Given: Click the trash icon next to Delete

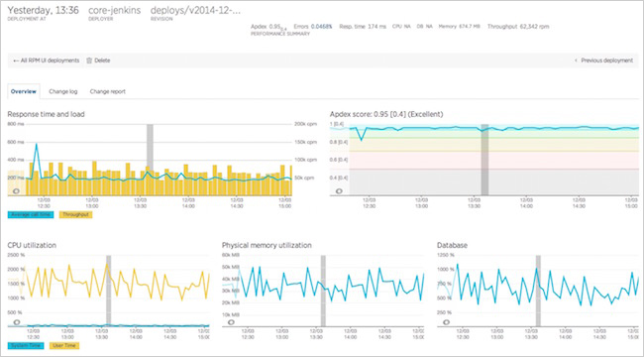Looking at the screenshot, I should pyautogui.click(x=89, y=60).
